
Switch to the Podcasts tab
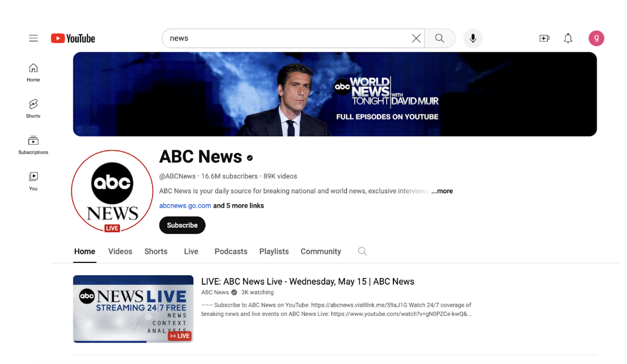pos(231,252)
